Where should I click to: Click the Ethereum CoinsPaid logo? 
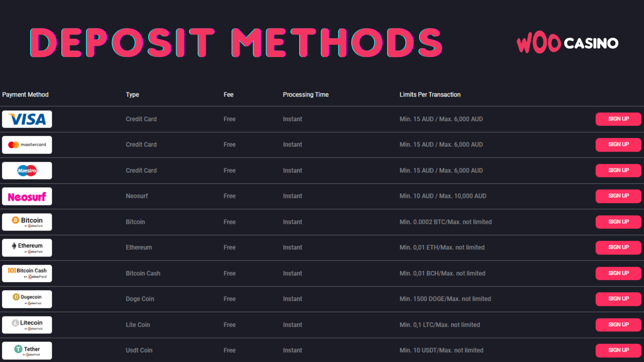(27, 248)
